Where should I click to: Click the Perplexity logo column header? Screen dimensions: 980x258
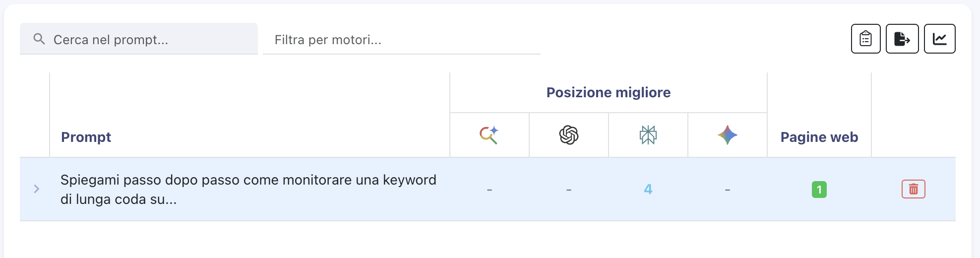pos(648,135)
